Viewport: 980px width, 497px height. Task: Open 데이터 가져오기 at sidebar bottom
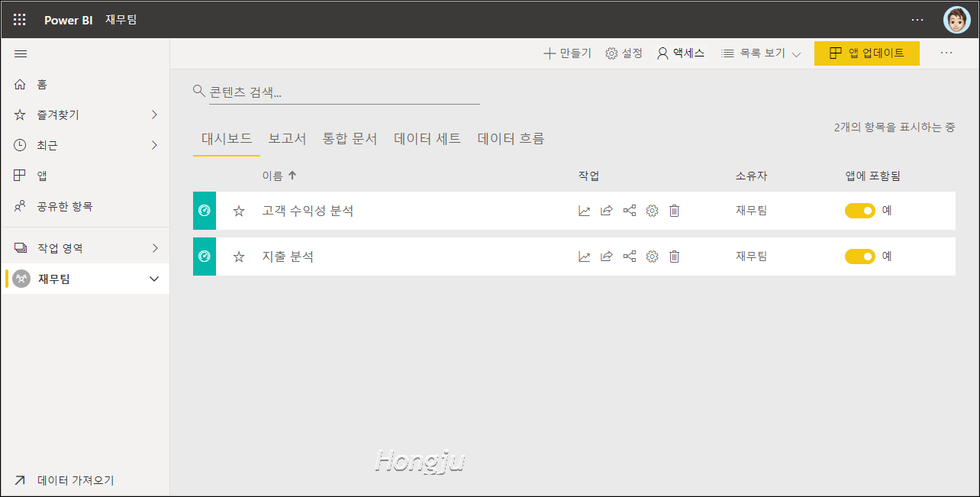[85, 480]
